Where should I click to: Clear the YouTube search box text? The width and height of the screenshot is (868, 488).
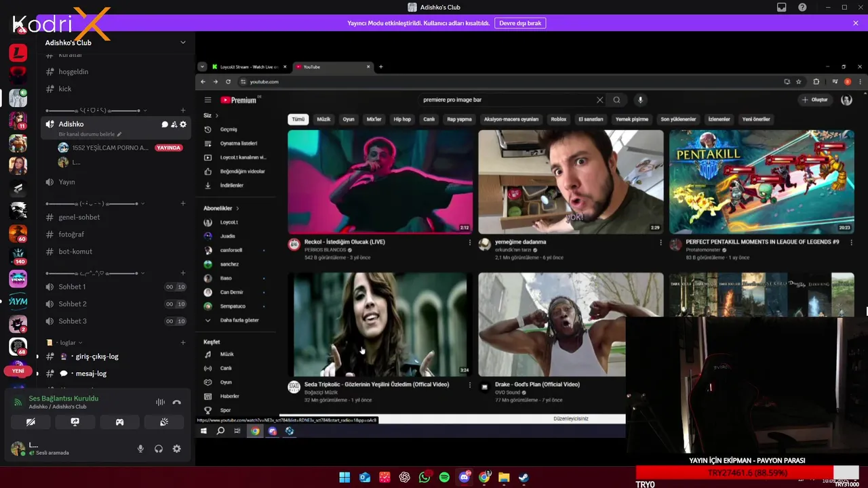[599, 100]
